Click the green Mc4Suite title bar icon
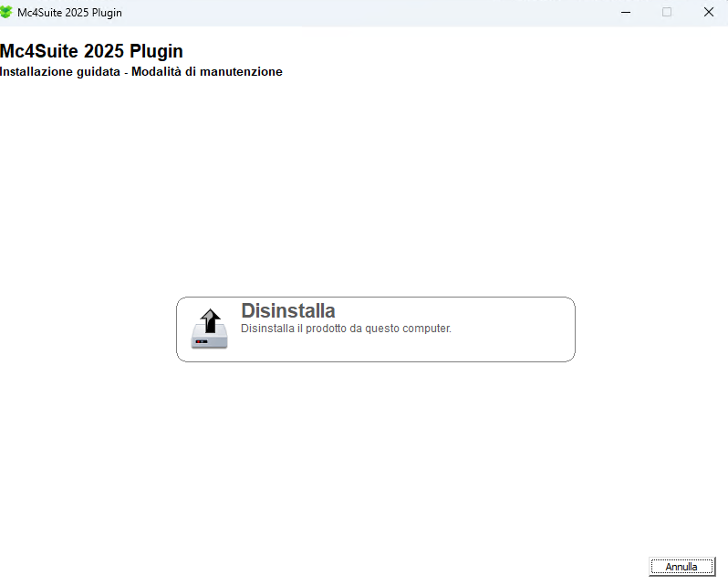Viewport: 728px width, 585px height. coord(7,12)
